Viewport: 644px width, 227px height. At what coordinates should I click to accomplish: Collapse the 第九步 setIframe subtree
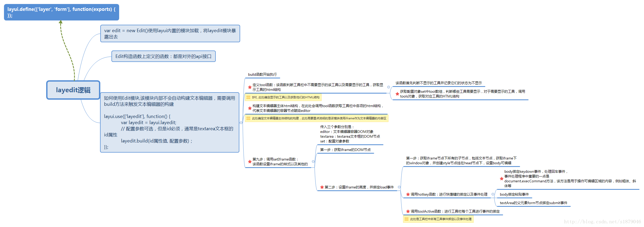pos(313,162)
